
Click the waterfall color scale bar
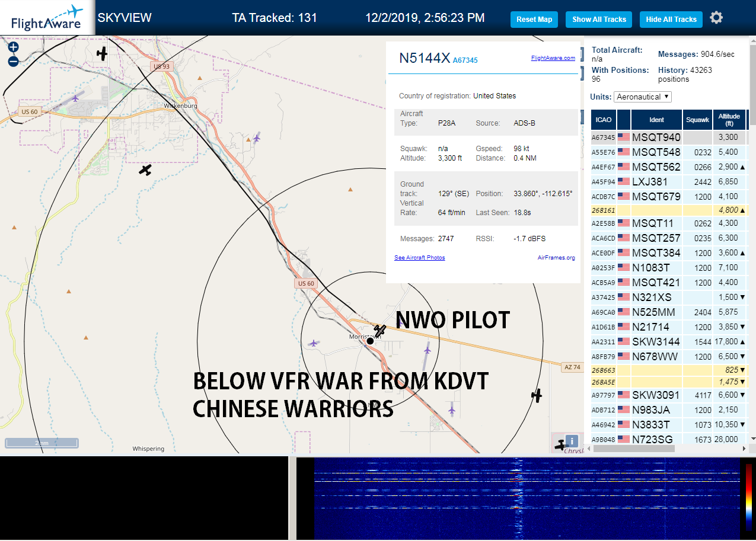[x=749, y=497]
